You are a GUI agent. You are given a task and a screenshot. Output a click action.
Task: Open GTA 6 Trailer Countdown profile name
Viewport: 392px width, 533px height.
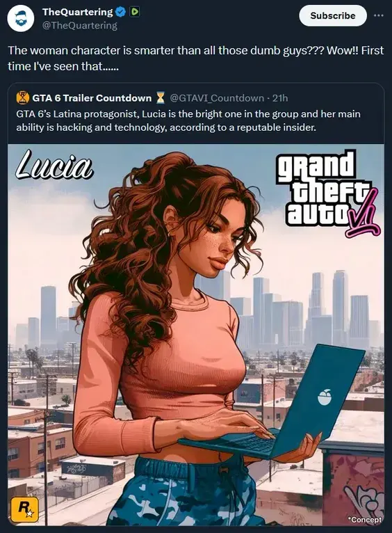92,98
